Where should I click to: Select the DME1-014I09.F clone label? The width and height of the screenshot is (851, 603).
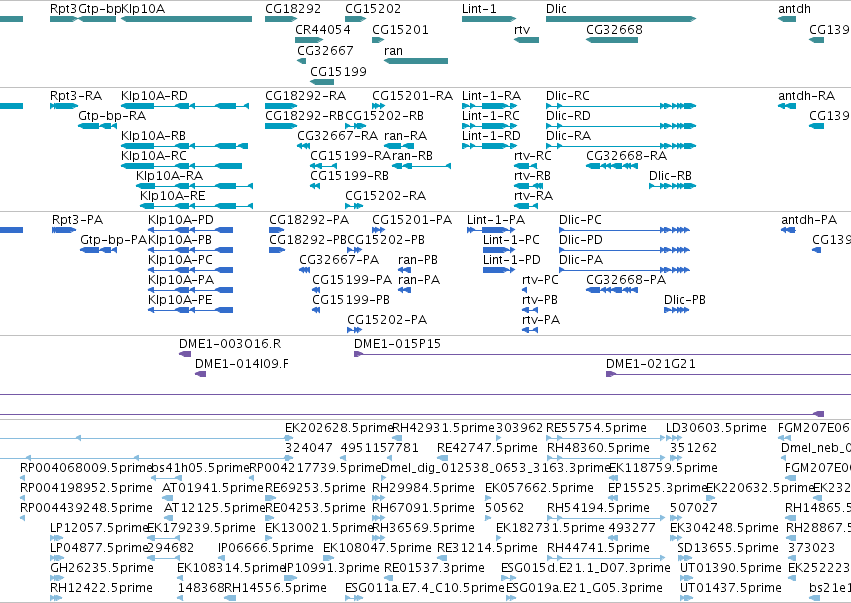click(x=242, y=364)
